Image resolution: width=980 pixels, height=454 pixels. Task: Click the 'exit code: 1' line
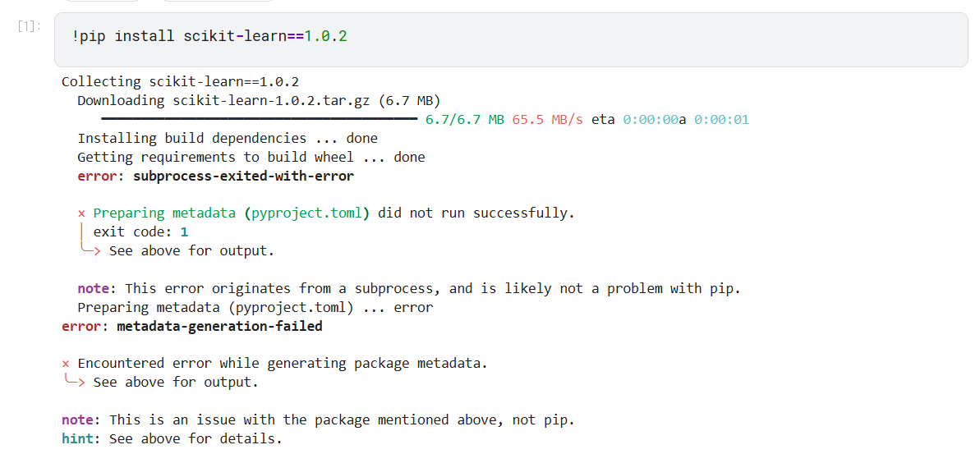coord(140,232)
